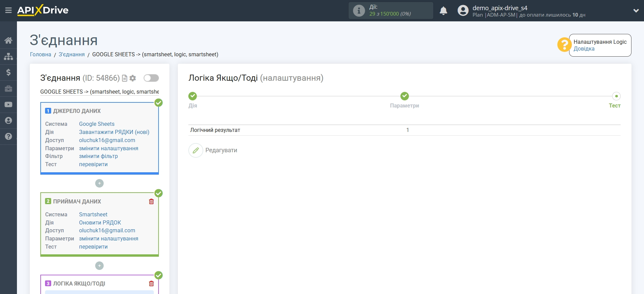Click the demo_apix-drive_s4 account name

(500, 8)
